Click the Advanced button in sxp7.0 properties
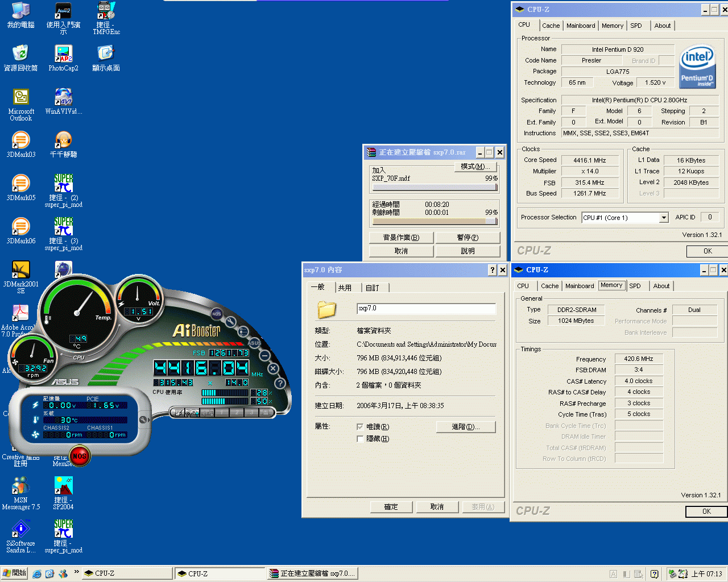Image resolution: width=728 pixels, height=582 pixels. point(466,427)
